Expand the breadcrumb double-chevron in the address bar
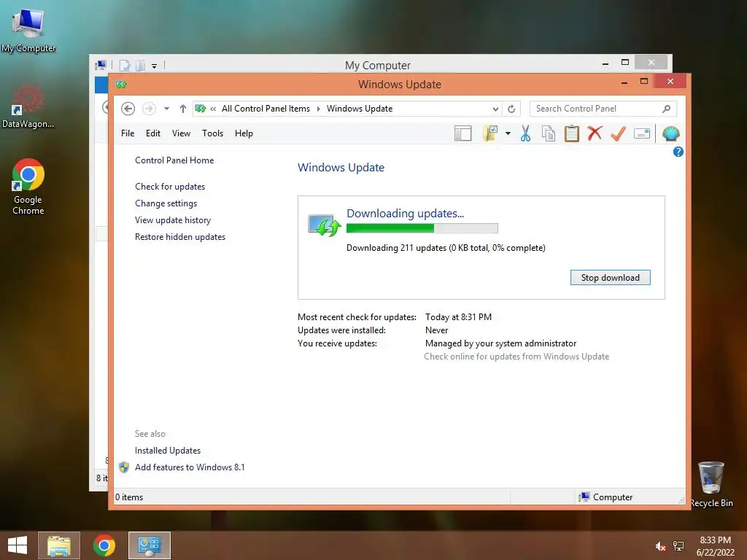Screen dimensions: 747x560 click(213, 109)
